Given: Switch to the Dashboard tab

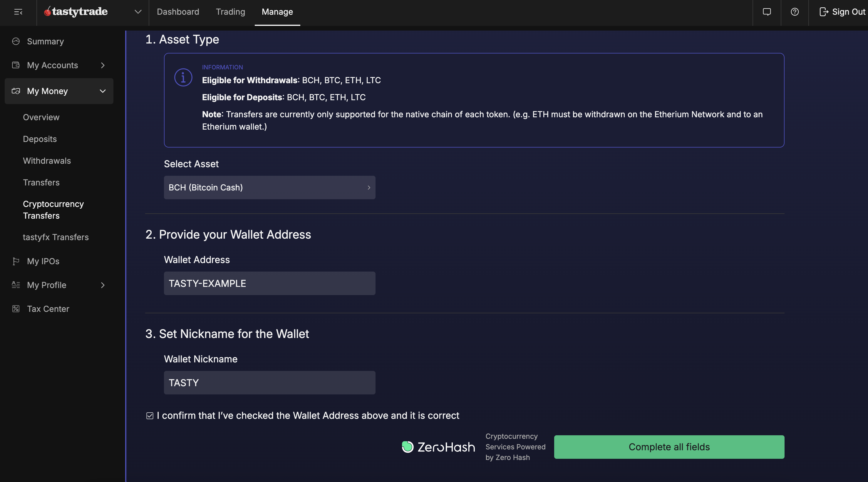Looking at the screenshot, I should click(x=178, y=12).
